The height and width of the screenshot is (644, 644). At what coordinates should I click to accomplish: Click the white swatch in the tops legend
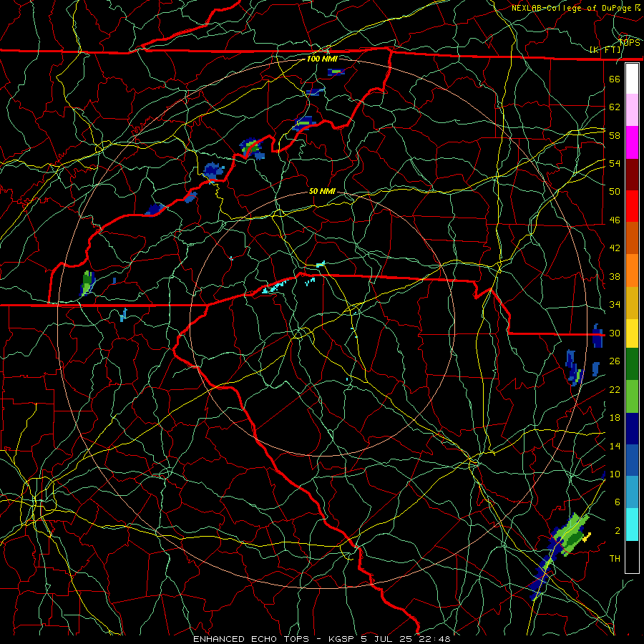pyautogui.click(x=632, y=79)
